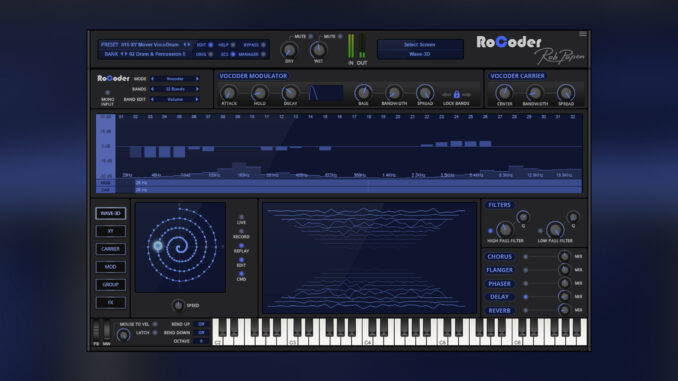Click the modulator Hold knob
Image resolution: width=678 pixels, height=381 pixels.
pyautogui.click(x=259, y=93)
